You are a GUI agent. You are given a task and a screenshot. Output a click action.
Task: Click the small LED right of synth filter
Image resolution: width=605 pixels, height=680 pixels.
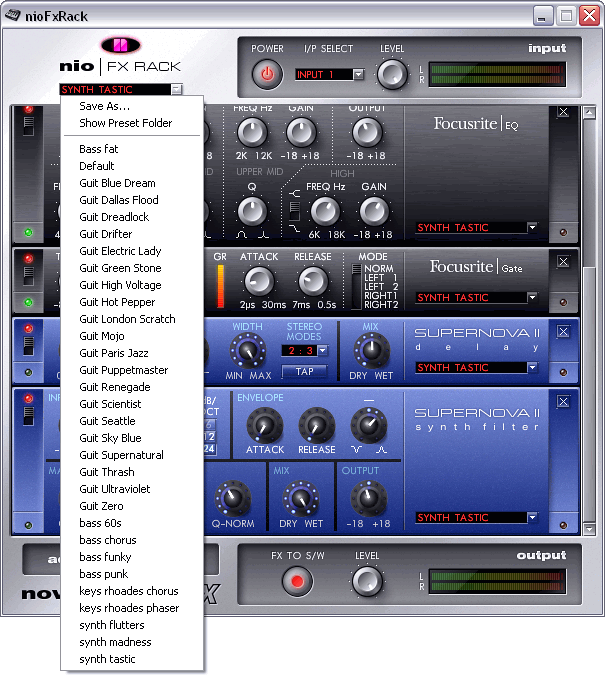pyautogui.click(x=563, y=526)
